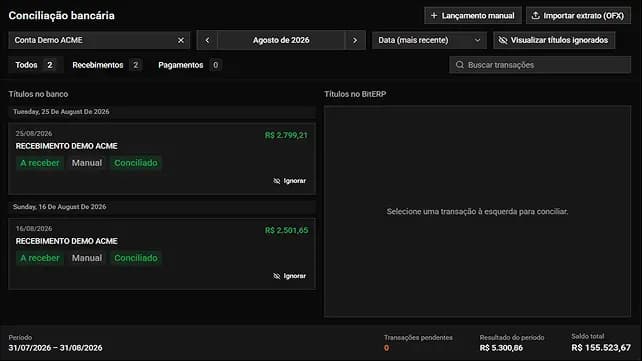Open the Data (mais recente) sort dropdown

click(x=429, y=40)
